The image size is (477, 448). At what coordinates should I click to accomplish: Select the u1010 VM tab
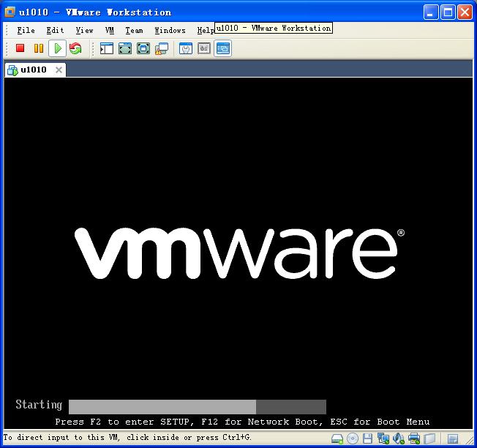pos(34,70)
